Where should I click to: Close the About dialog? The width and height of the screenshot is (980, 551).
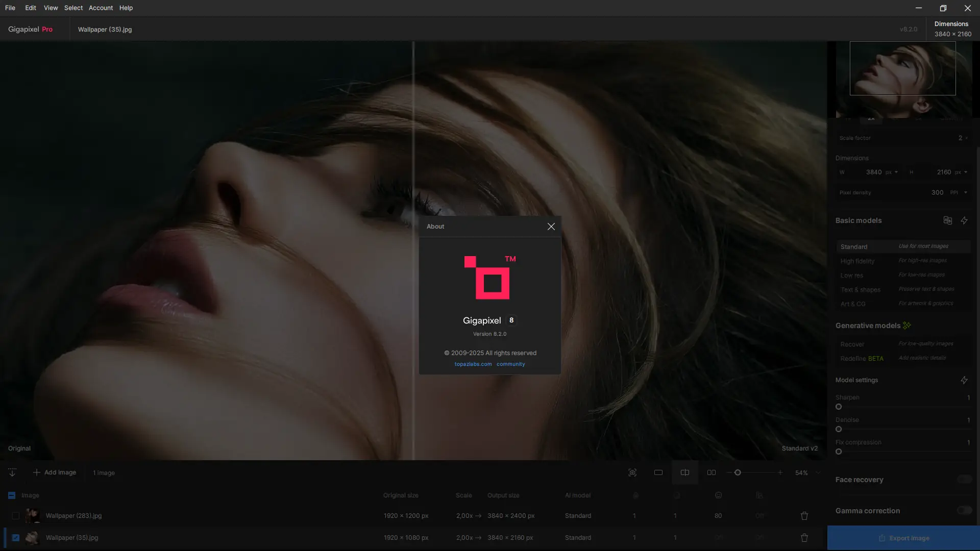(x=551, y=227)
